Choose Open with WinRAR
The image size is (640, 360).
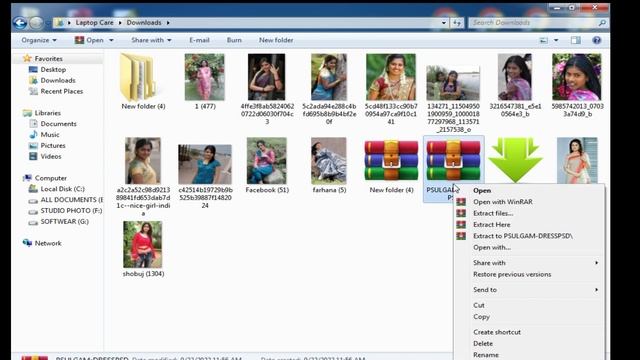(529, 202)
